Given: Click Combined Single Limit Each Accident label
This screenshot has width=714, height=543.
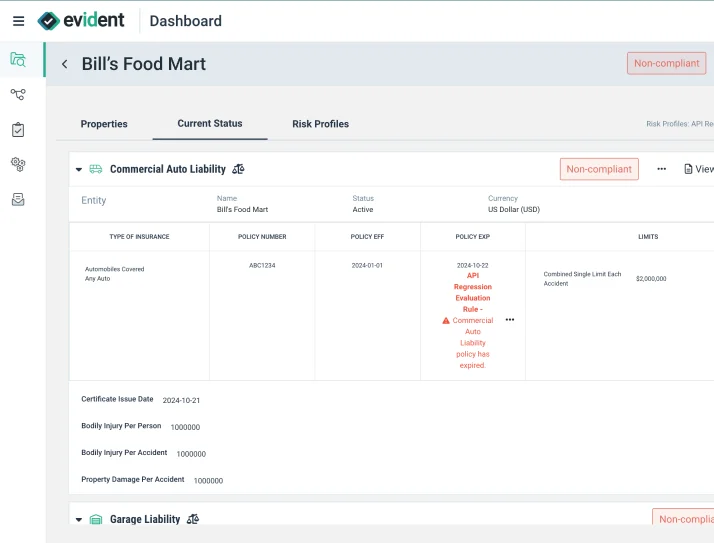Looking at the screenshot, I should click(x=582, y=278).
